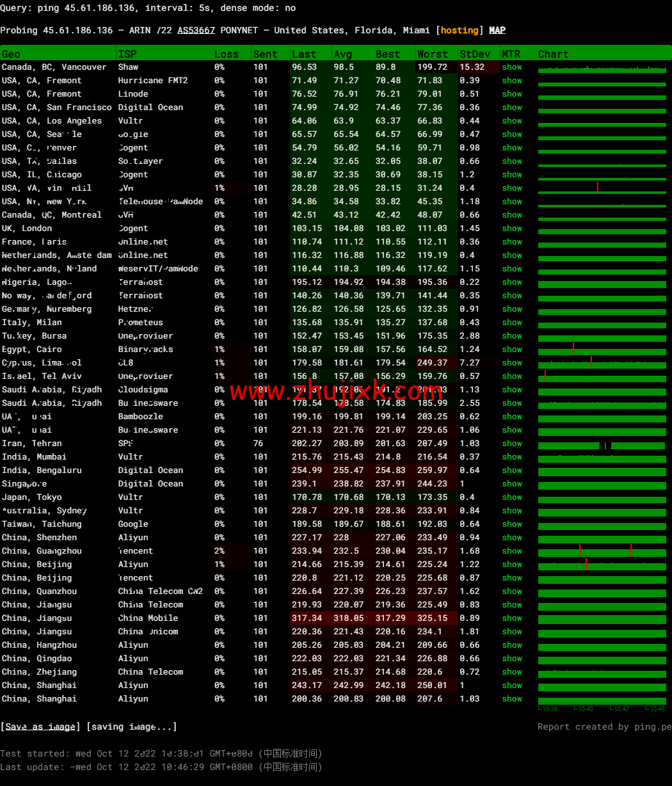
Task: Open the AS53667 autonomous system link
Action: tap(196, 30)
